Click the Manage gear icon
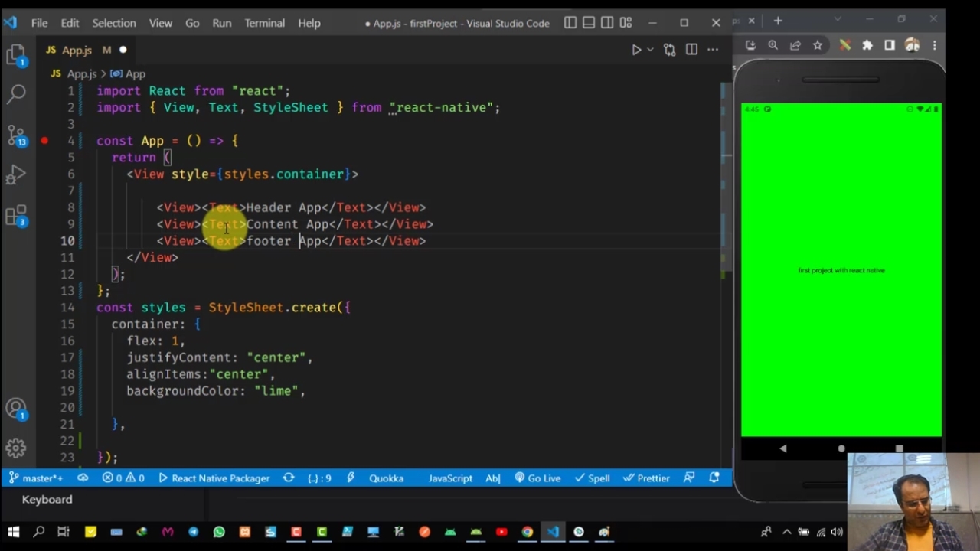Viewport: 980px width, 551px height. click(16, 448)
